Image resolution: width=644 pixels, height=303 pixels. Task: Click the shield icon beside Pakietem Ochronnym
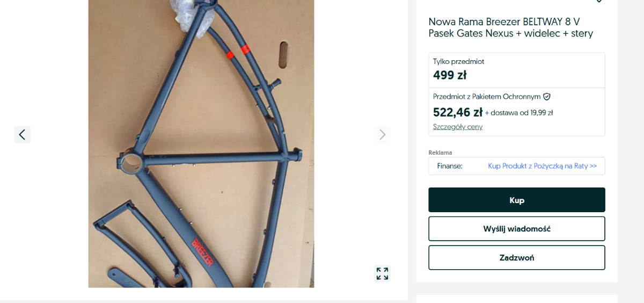pos(547,97)
